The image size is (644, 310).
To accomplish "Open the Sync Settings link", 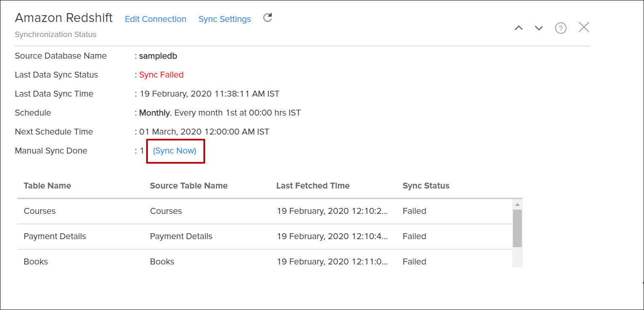I will 224,19.
